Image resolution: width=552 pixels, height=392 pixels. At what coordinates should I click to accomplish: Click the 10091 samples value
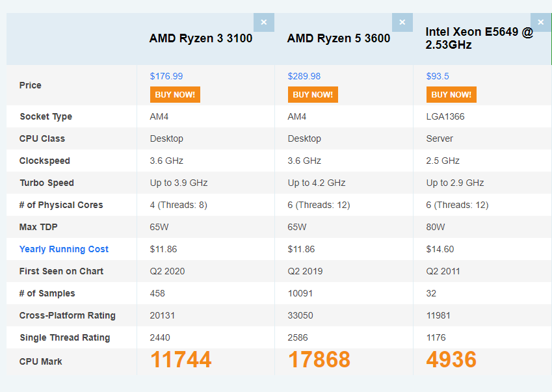[300, 293]
